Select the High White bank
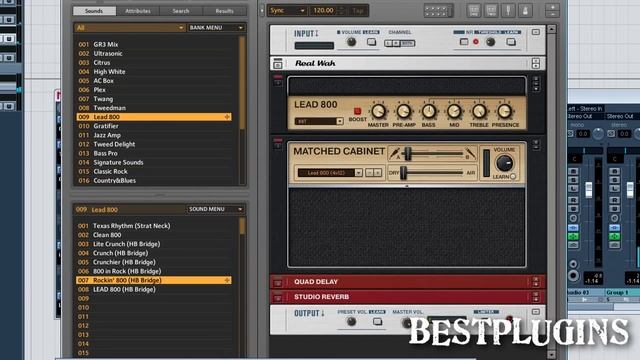Screen dimensions: 640x360 (x=154, y=71)
